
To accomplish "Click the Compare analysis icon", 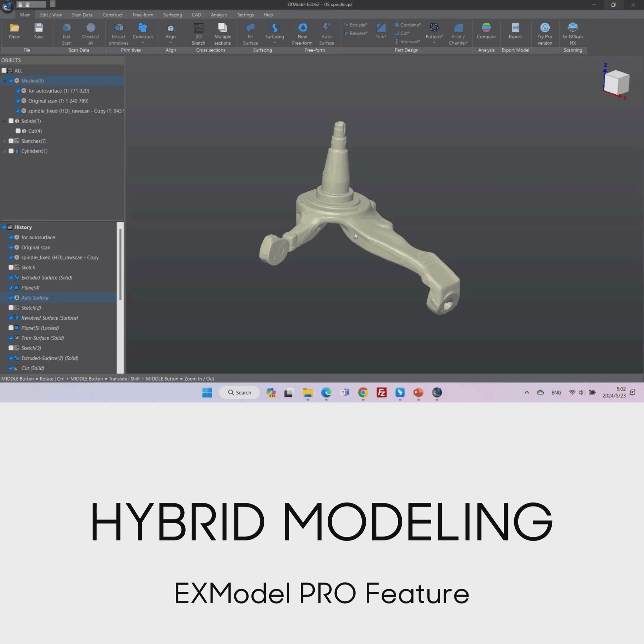I will coord(486,28).
